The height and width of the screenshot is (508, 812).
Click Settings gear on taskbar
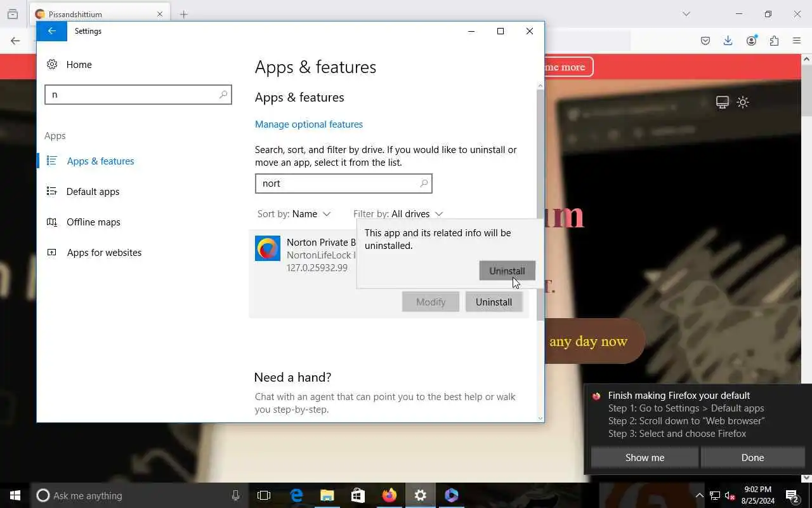421,495
